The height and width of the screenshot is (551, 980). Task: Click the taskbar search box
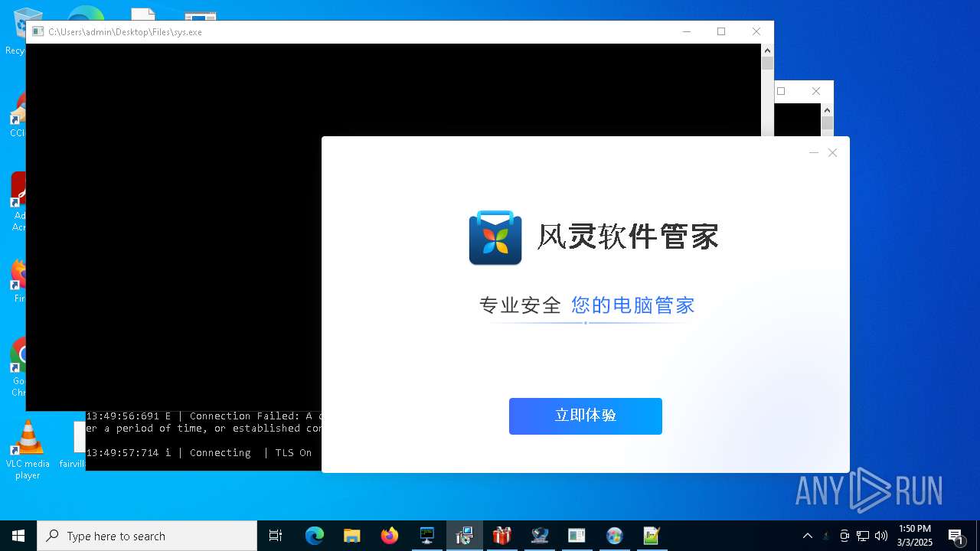[x=147, y=536]
